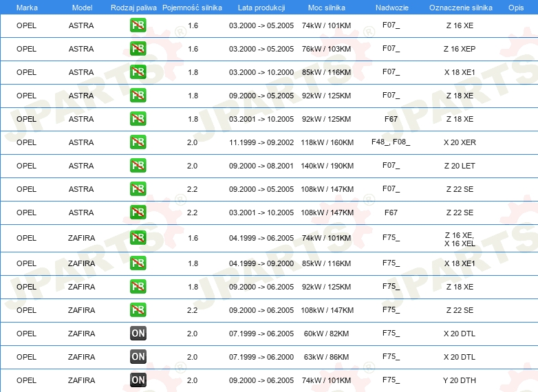Click petrol icon in Z 20 LET row

coord(138,165)
